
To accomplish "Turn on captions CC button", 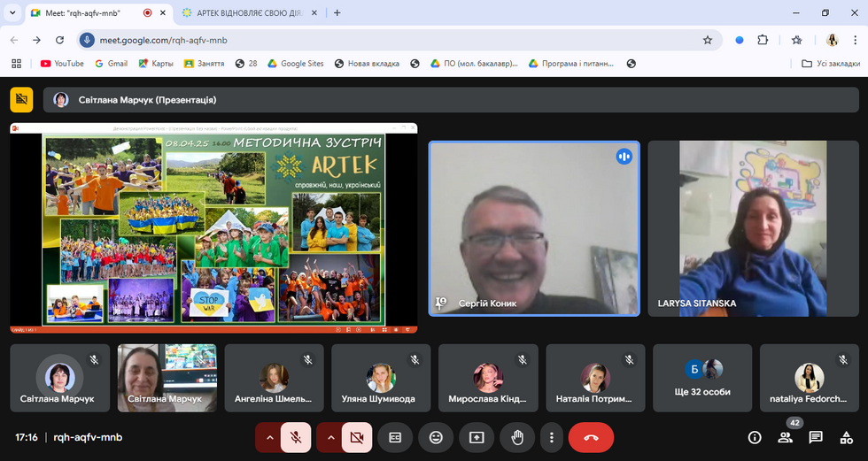I will point(395,438).
